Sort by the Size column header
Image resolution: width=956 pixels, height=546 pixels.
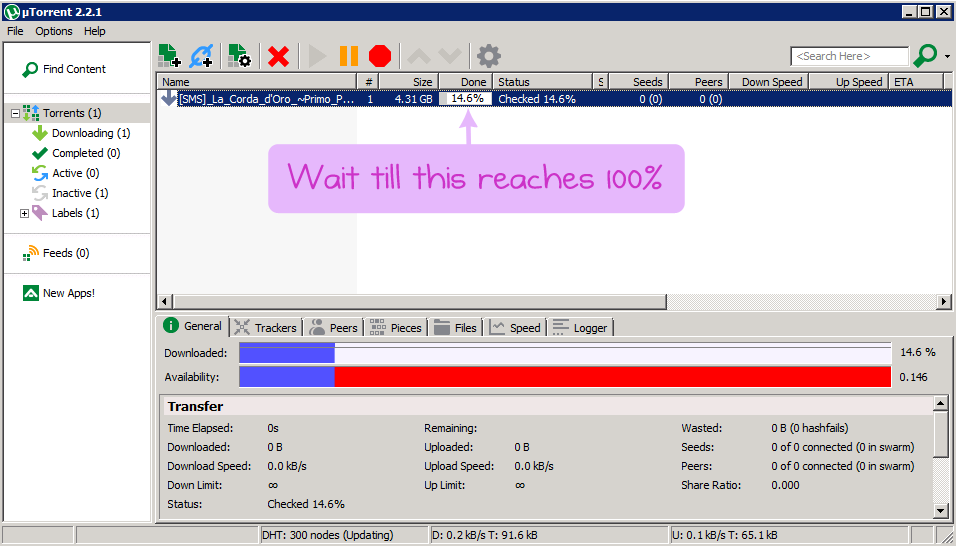pos(408,82)
